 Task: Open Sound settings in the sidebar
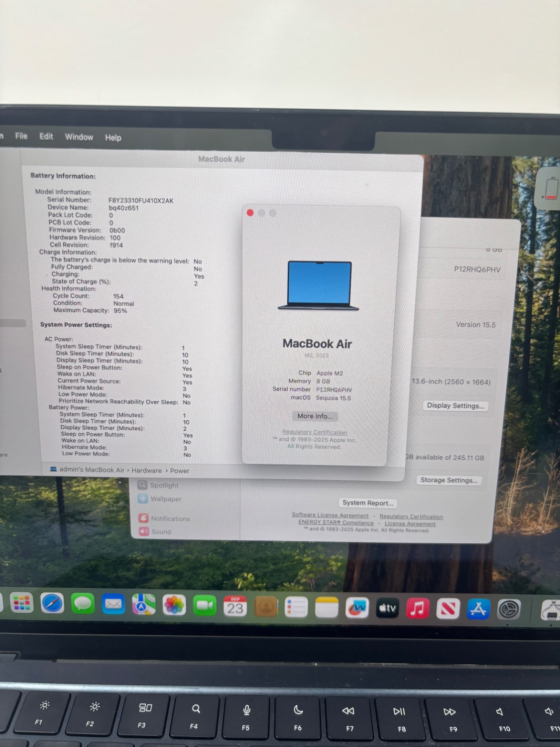coord(160,531)
